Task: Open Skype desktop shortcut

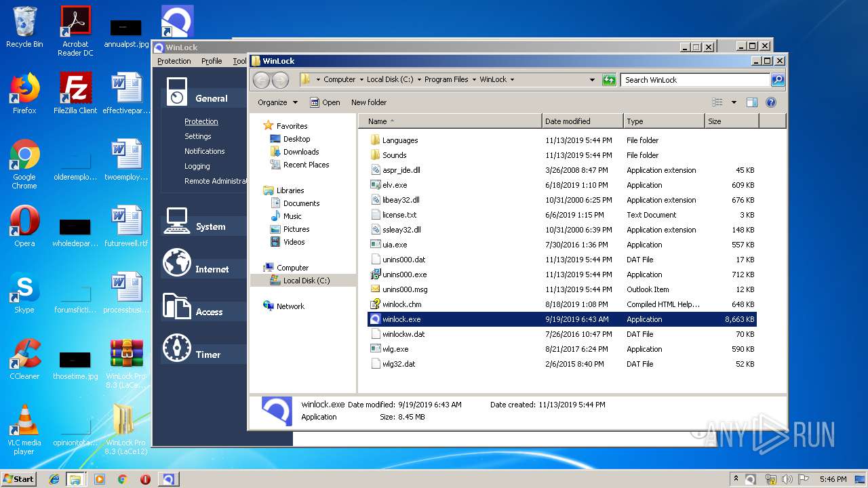Action: 24,293
